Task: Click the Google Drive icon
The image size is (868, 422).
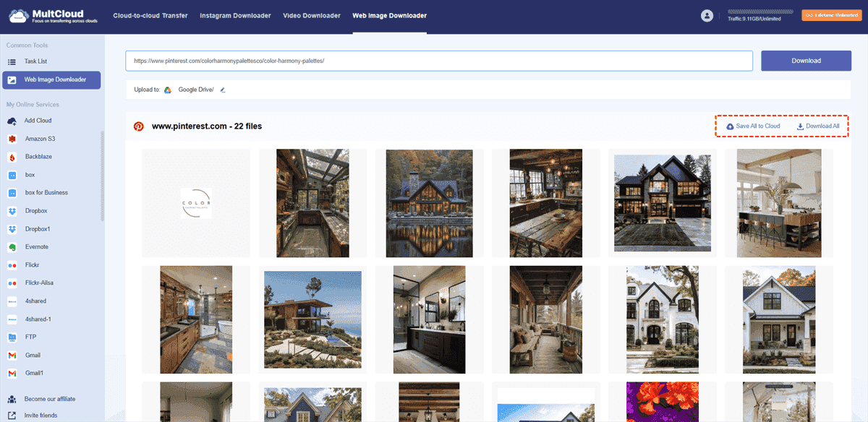Action: click(x=168, y=90)
